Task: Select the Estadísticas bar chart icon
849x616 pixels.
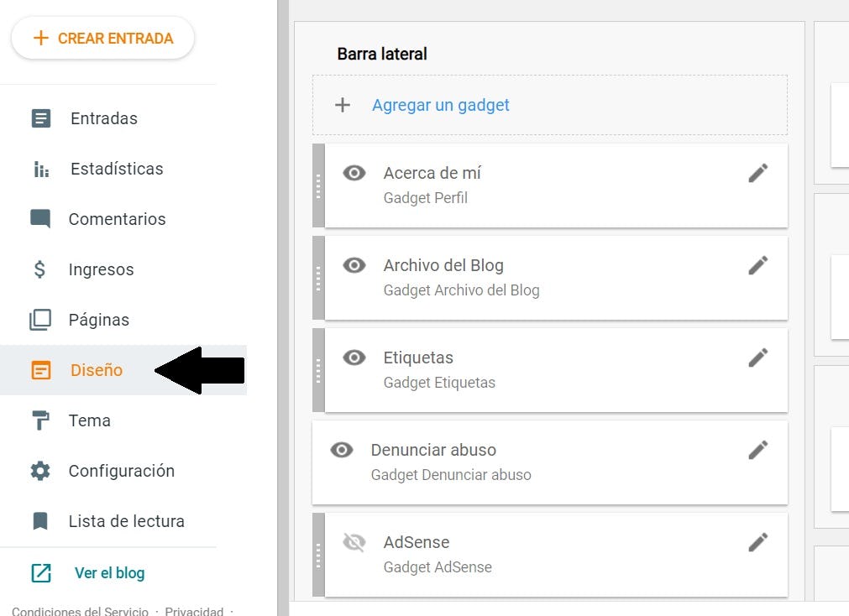Action: click(x=41, y=169)
